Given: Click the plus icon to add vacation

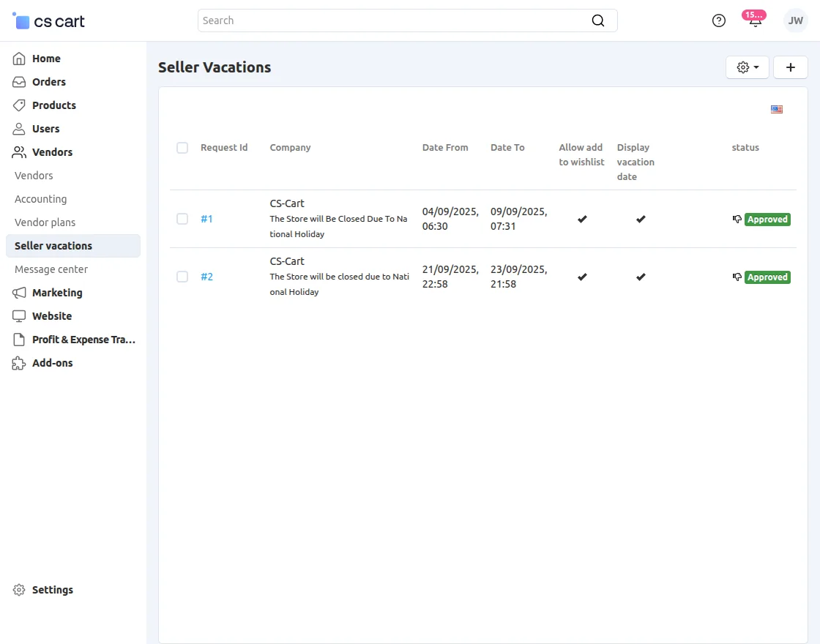Looking at the screenshot, I should [791, 67].
